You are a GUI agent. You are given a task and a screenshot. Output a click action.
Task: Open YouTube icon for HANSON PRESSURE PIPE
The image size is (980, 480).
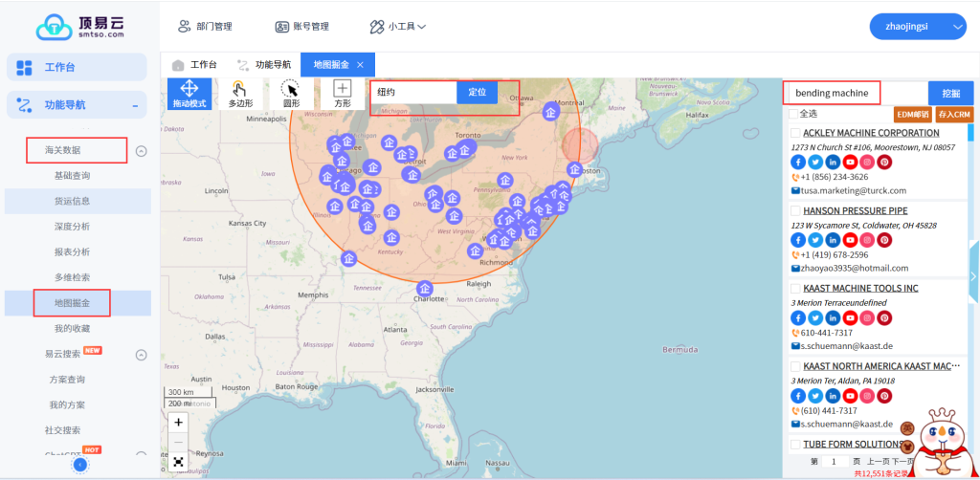coord(850,240)
